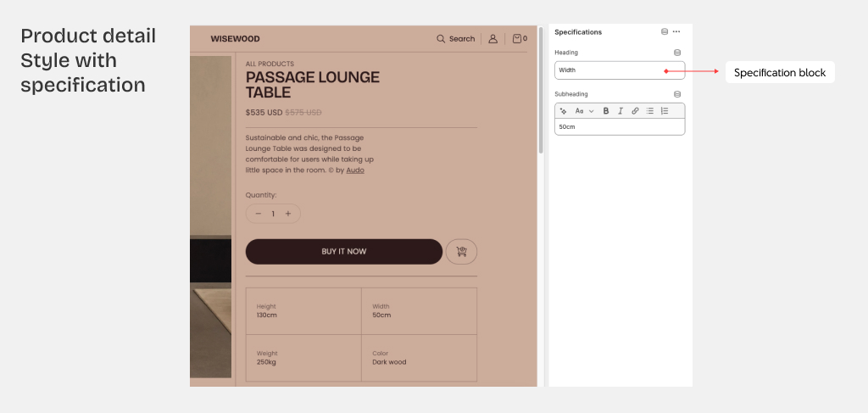Viewport: 868px width, 413px height.
Task: Click the product image on the left
Action: click(210, 216)
